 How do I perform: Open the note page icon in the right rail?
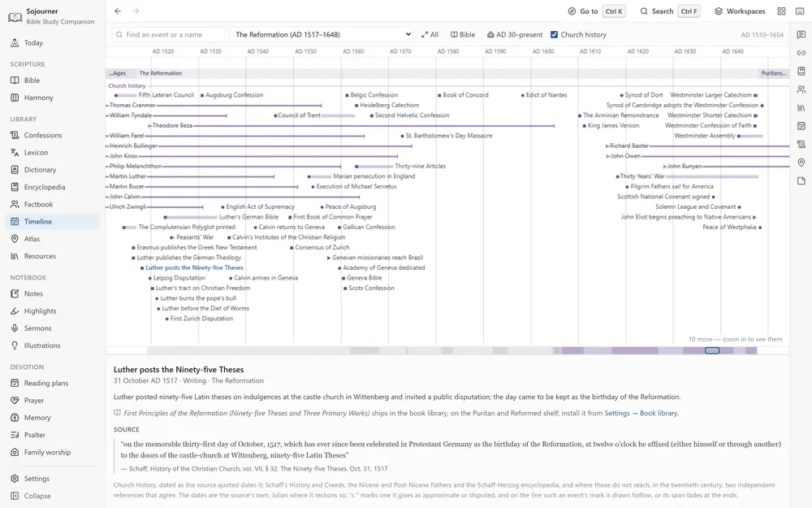pyautogui.click(x=801, y=181)
